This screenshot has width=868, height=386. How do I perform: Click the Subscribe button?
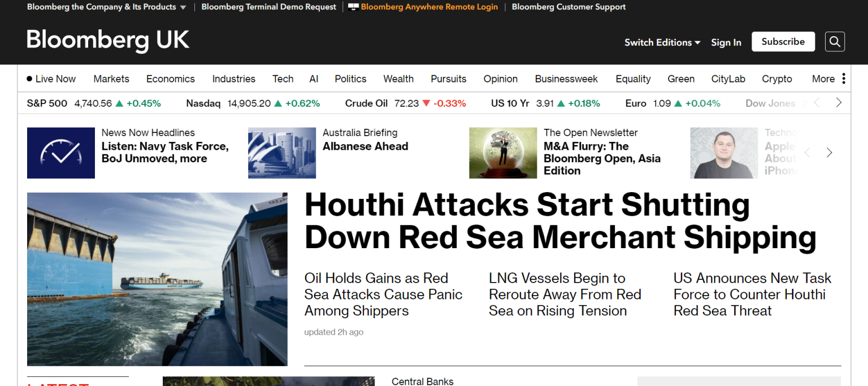coord(783,41)
